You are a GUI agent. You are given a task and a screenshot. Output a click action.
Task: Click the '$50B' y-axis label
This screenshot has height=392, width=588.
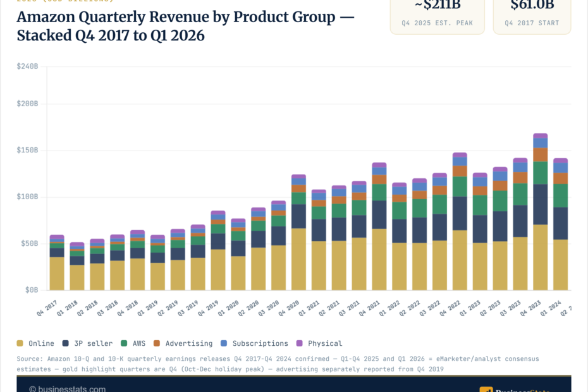coord(29,243)
